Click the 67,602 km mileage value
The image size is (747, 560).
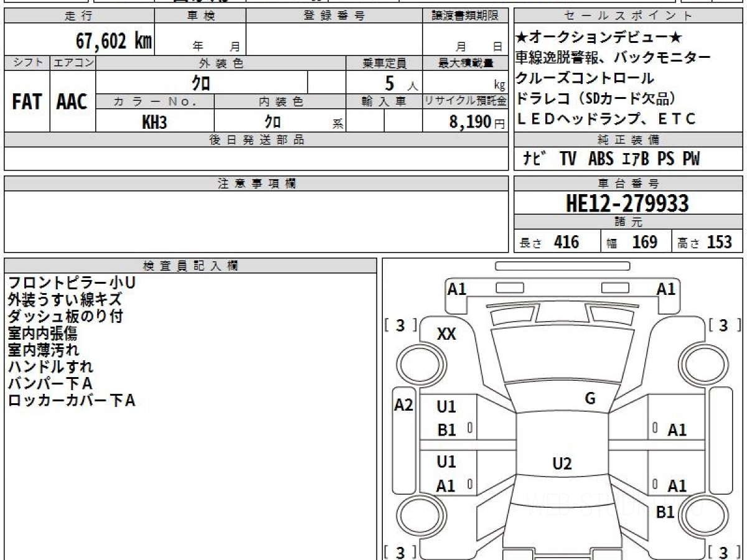(x=113, y=41)
